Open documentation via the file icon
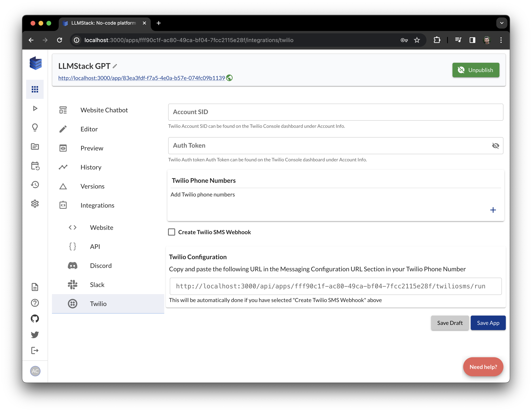This screenshot has width=532, height=412. pos(35,287)
